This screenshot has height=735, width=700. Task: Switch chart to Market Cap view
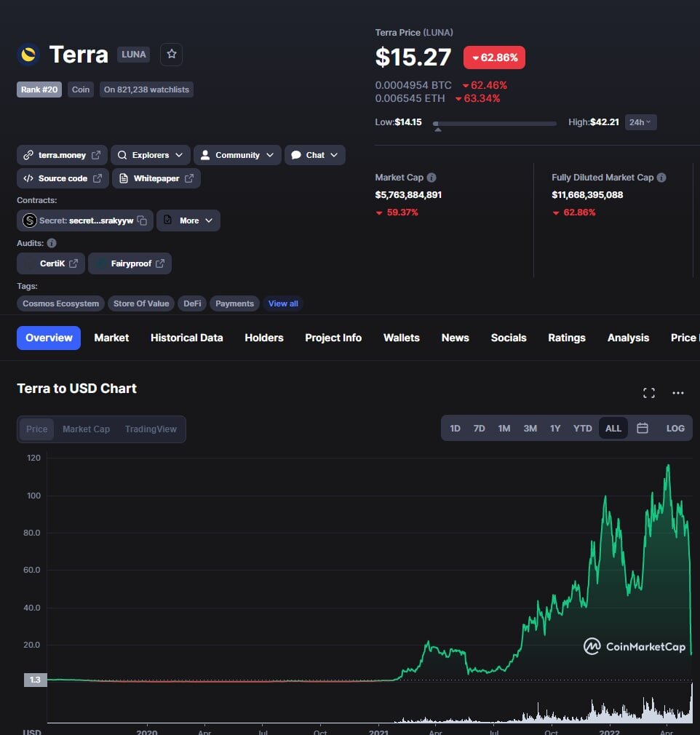point(87,429)
